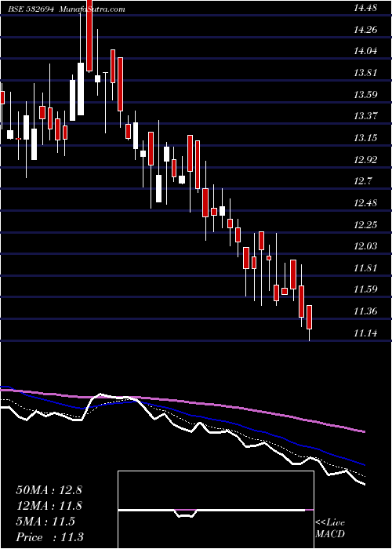The image size is (392, 549).
Task: Select the 11.36 price axis label
Action: pyautogui.click(x=365, y=311)
